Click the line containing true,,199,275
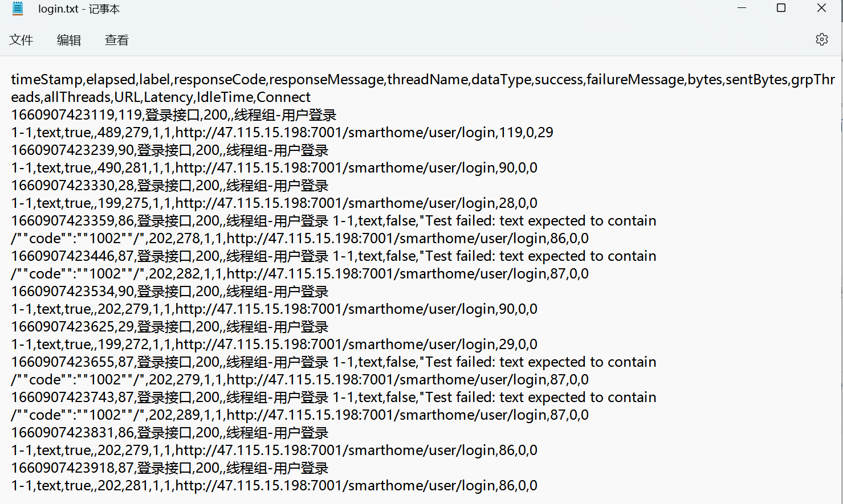Image resolution: width=843 pixels, height=504 pixels. coord(274,203)
